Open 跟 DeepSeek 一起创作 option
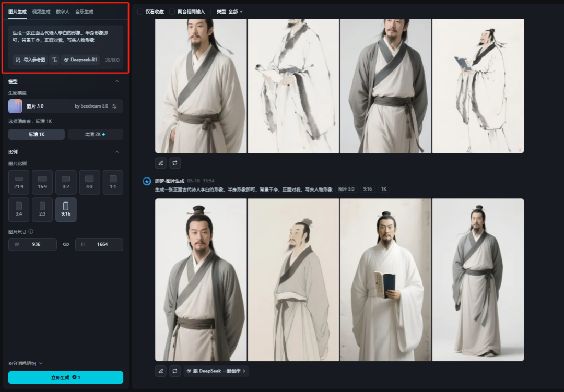 pyautogui.click(x=216, y=371)
